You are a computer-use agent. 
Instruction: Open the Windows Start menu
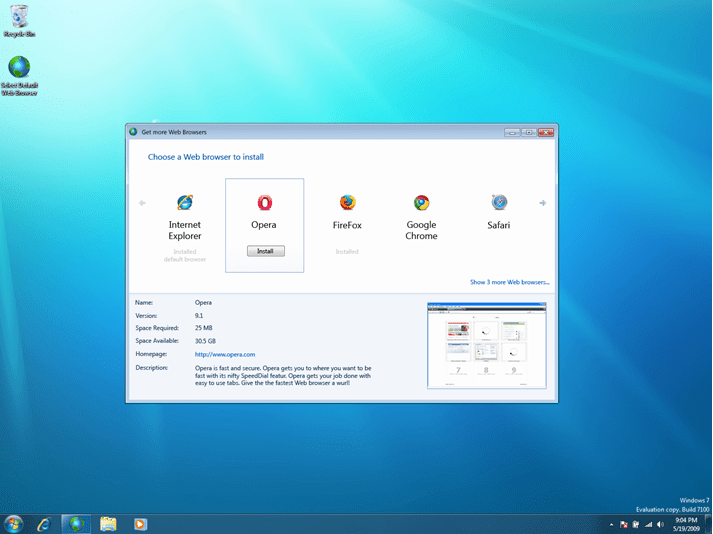click(14, 524)
